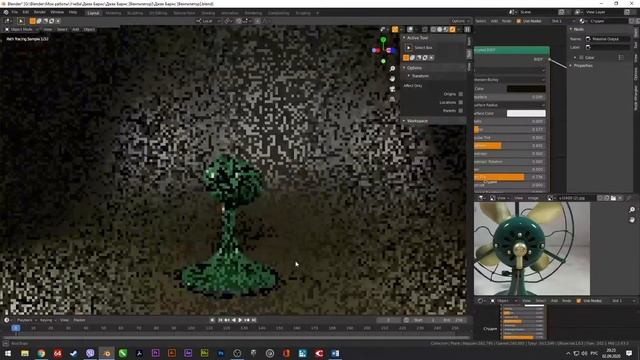Toggle camera view from viewport gizmo
Viewport: 640px width, 360px height.
(x=392, y=89)
